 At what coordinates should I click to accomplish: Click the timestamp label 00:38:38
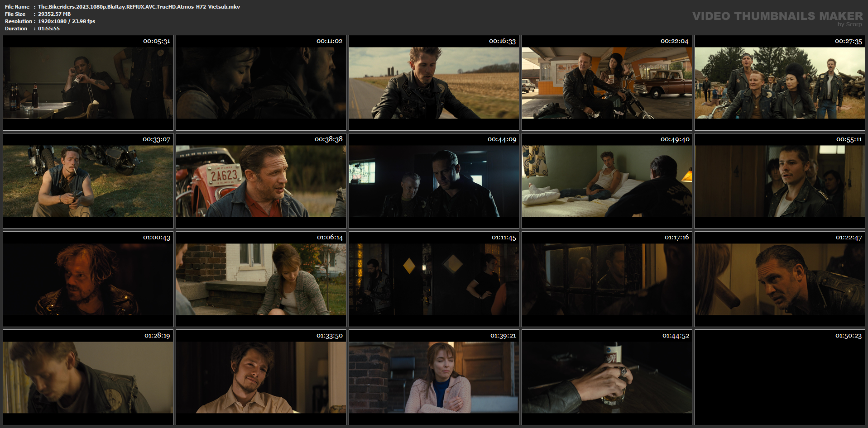coord(329,139)
